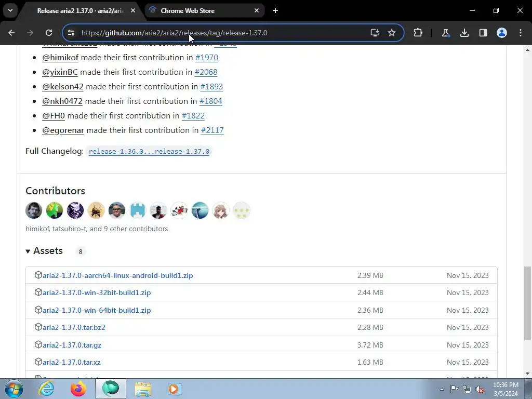Open muted volume tray icon
This screenshot has width=532, height=399.
pyautogui.click(x=480, y=389)
